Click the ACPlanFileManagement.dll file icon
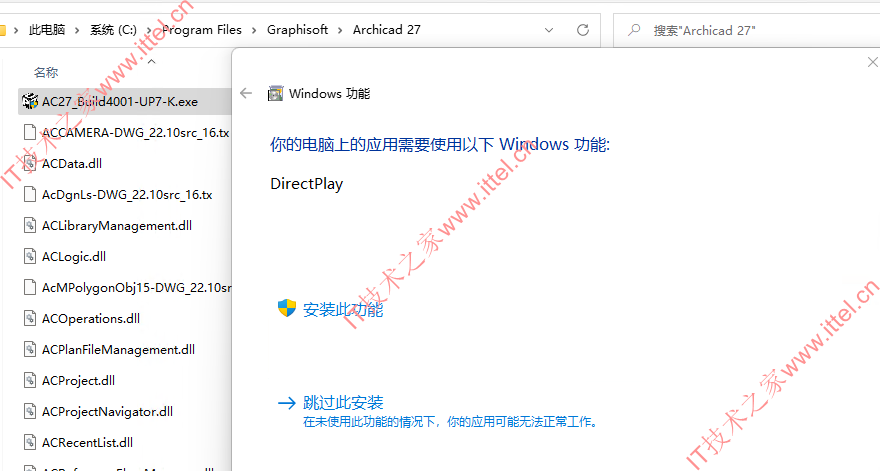This screenshot has height=471, width=880. pyautogui.click(x=30, y=349)
